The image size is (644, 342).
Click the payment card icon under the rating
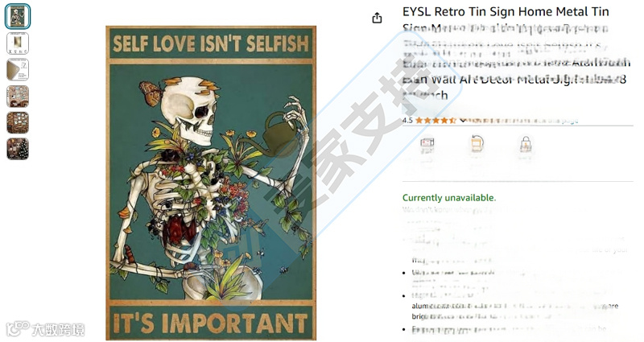[x=427, y=144]
